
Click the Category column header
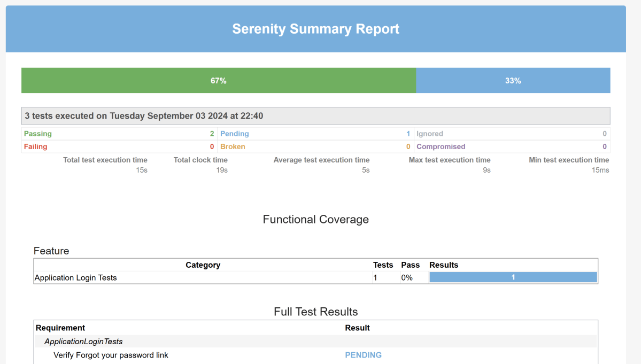click(203, 265)
